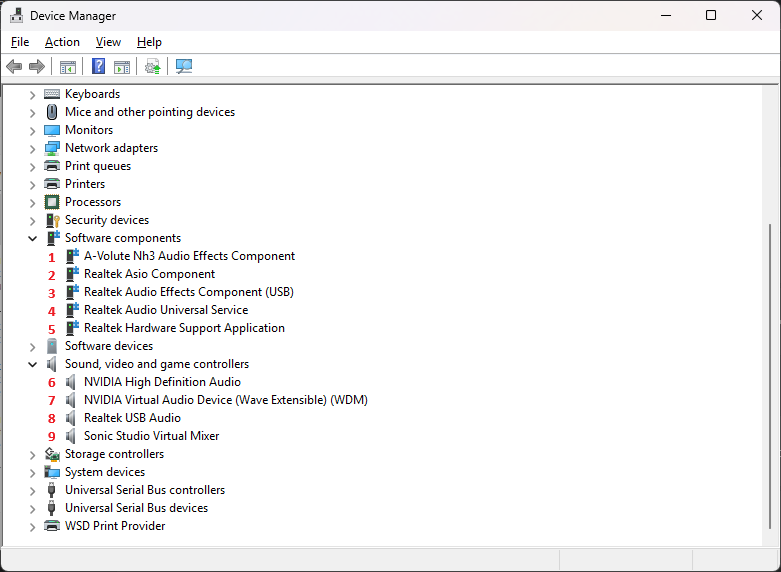Click Scan for hardware changes toolbar icon
Viewport: 781px width, 572px height.
(184, 66)
